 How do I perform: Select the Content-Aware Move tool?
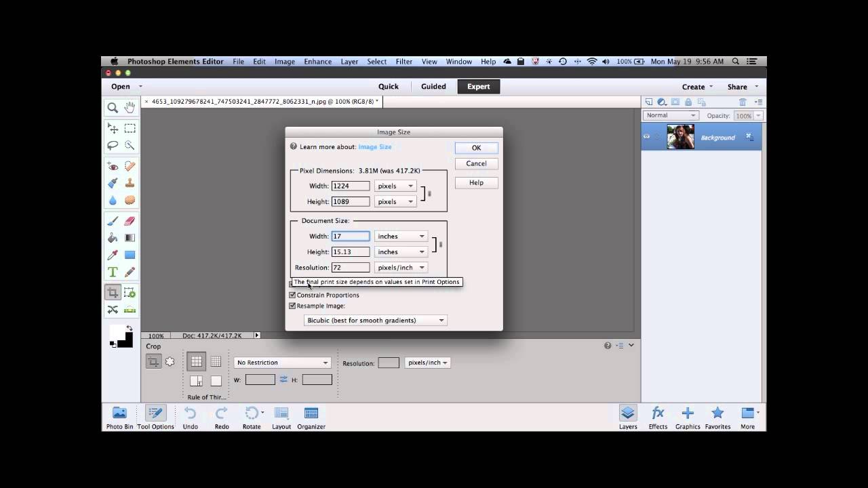pos(113,310)
